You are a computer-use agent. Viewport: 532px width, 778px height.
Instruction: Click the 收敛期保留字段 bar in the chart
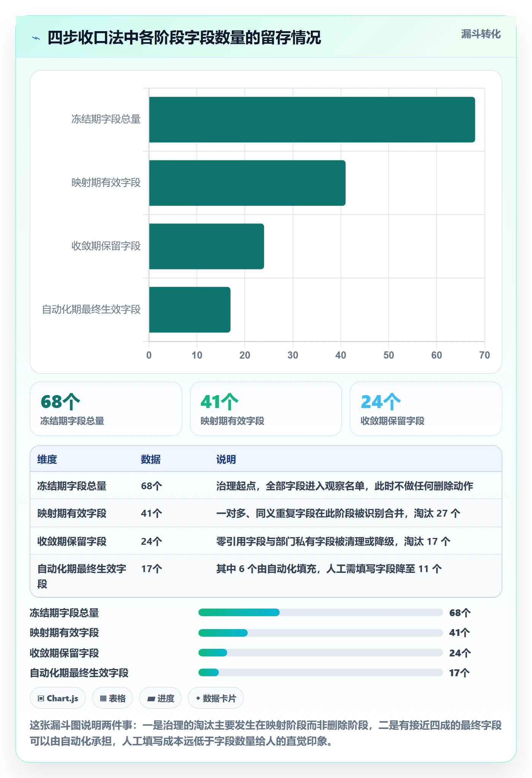(x=206, y=246)
